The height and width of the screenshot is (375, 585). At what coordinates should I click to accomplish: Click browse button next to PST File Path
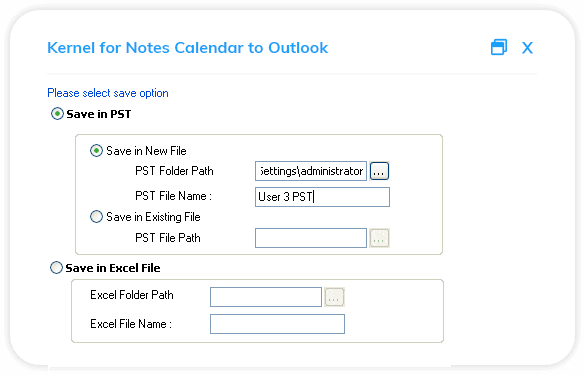(x=379, y=238)
